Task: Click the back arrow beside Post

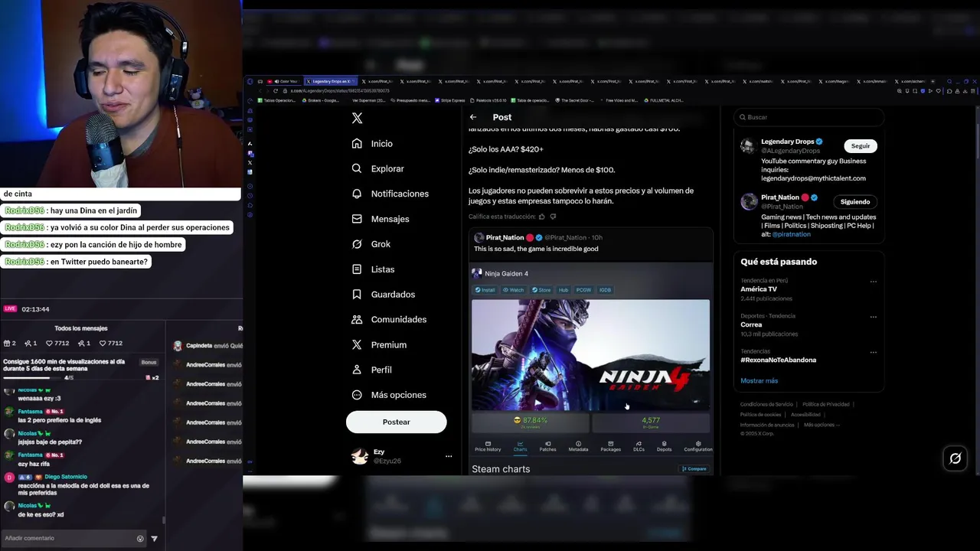Action: (x=473, y=117)
